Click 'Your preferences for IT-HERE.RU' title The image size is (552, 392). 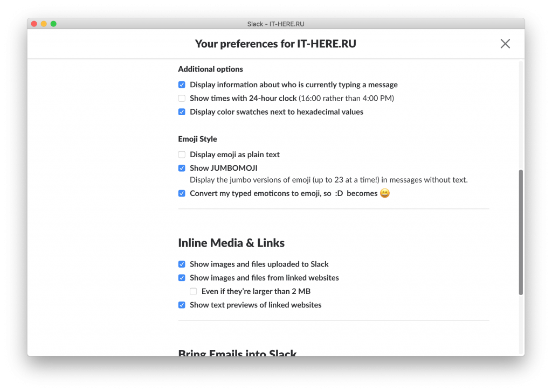click(x=275, y=44)
